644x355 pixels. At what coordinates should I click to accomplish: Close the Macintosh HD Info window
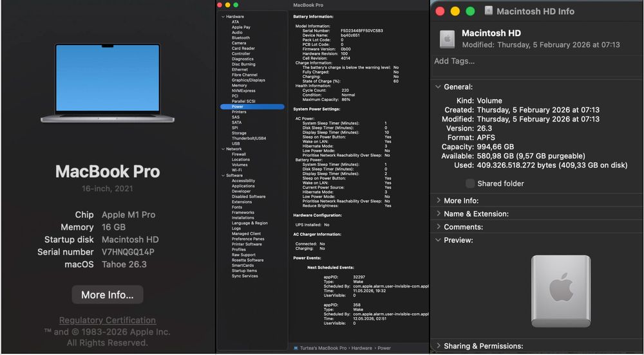click(x=440, y=11)
